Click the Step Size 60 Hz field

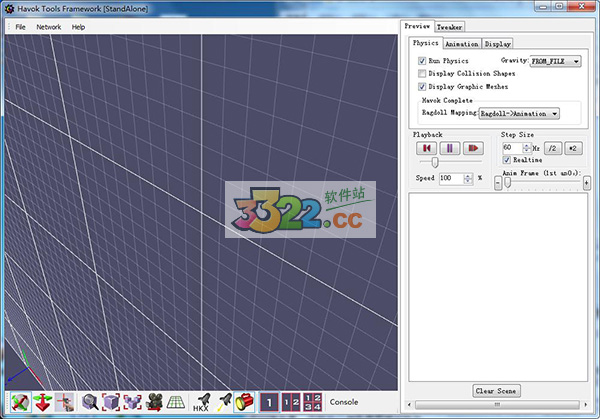[x=513, y=148]
